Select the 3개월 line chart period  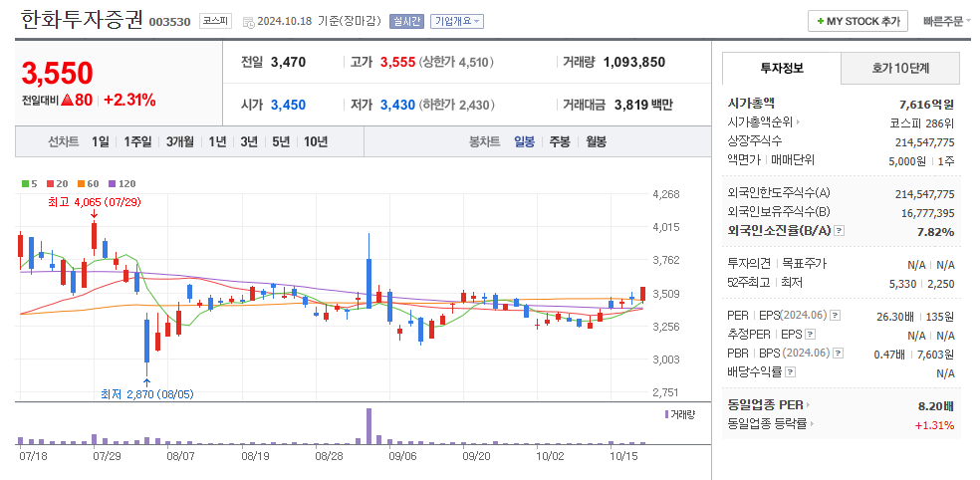179,141
